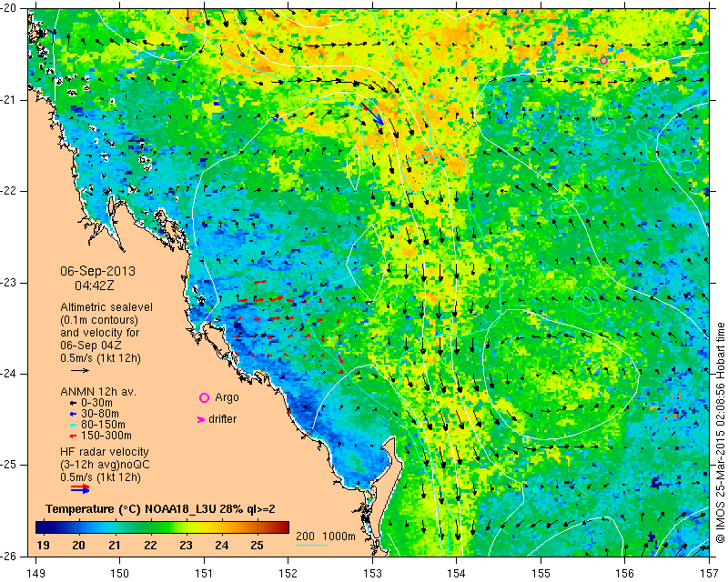Click the '(3-12h avg)noQC' legend text

point(105,465)
